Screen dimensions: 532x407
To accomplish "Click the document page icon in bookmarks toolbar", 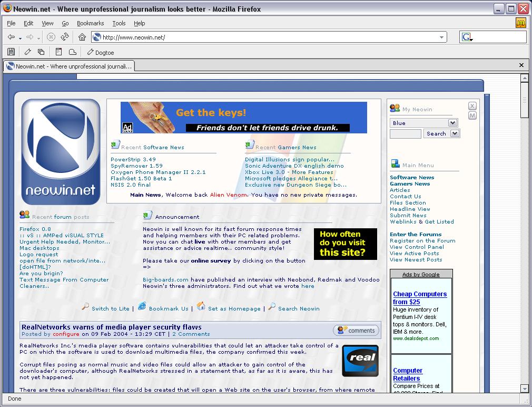I will coord(58,52).
